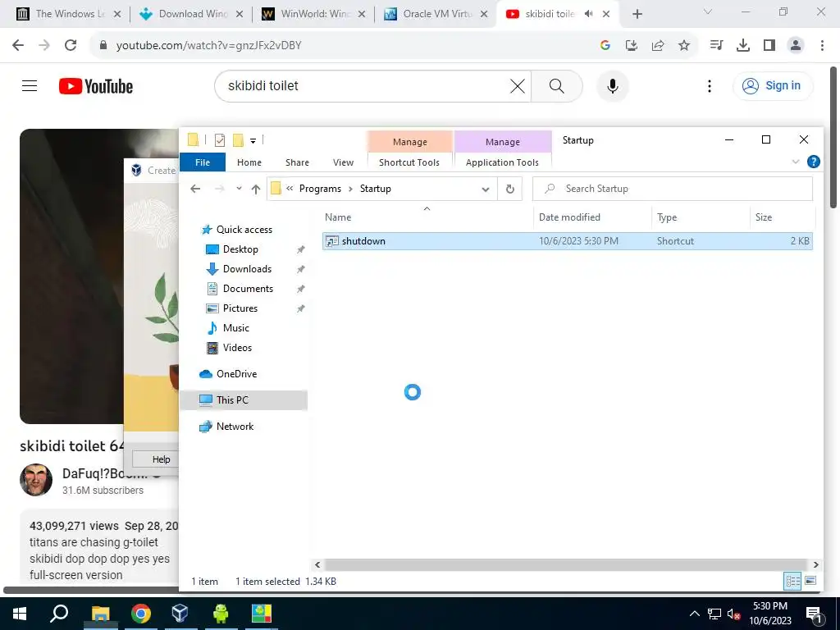Open a new Chrome tab
The height and width of the screenshot is (630, 840).
(x=637, y=14)
